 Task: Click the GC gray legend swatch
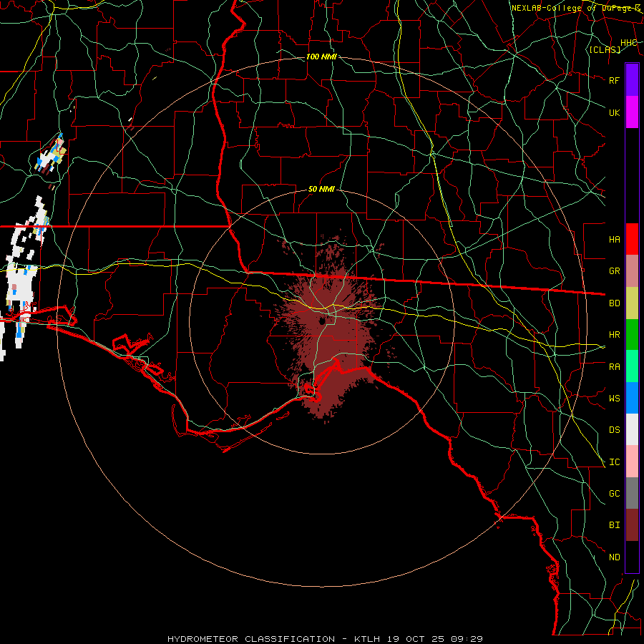[x=632, y=493]
